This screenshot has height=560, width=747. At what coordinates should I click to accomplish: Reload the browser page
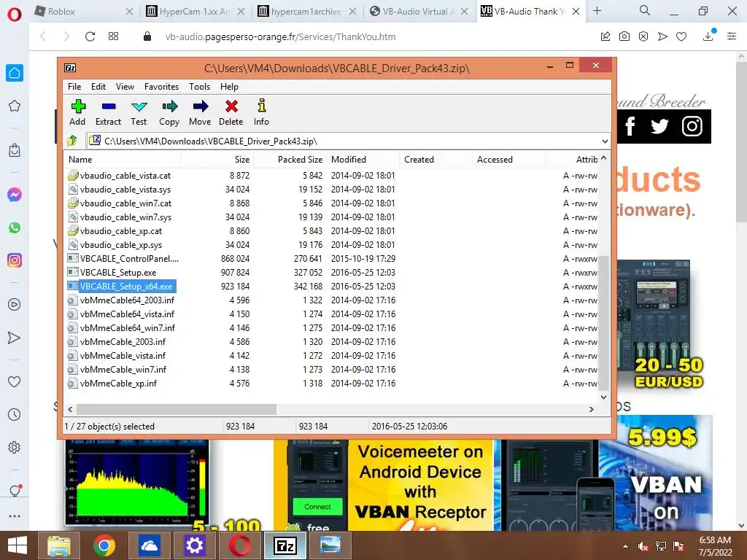click(x=90, y=36)
